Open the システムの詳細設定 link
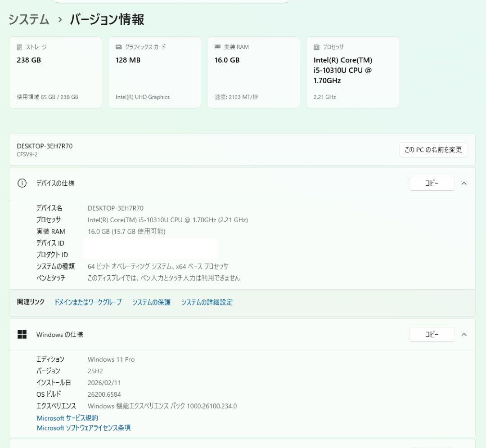The image size is (486, 448). coord(207,302)
